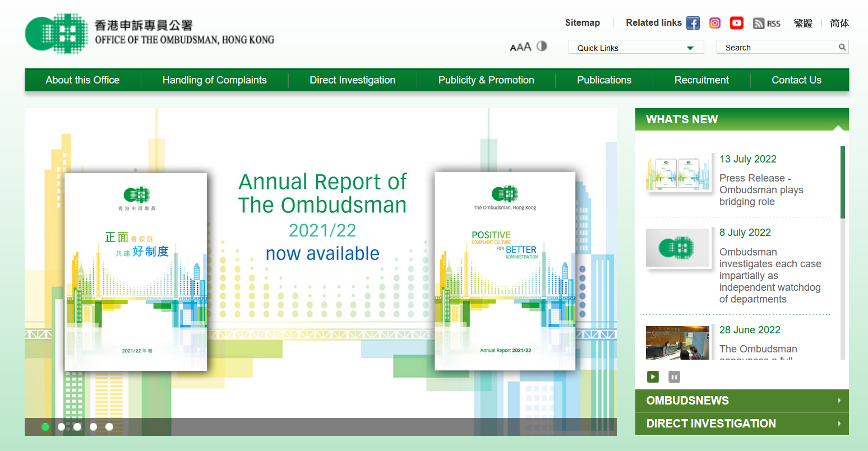868x451 pixels.
Task: Resume the What's New auto-scroll
Action: tap(652, 376)
